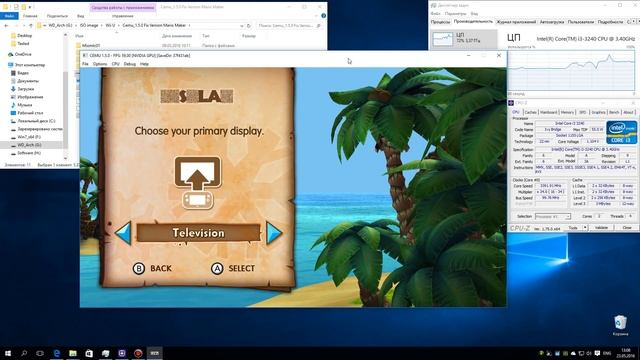
Task: Click the Television option bar
Action: [x=198, y=233]
